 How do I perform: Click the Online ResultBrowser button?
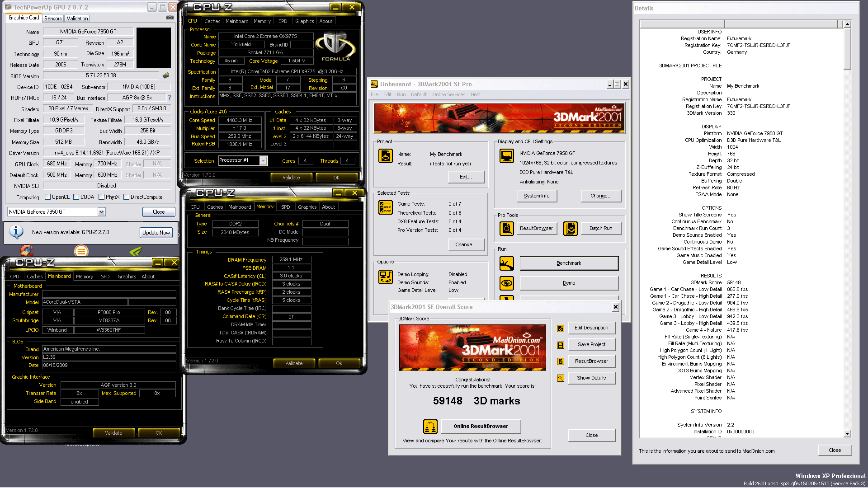click(x=481, y=426)
